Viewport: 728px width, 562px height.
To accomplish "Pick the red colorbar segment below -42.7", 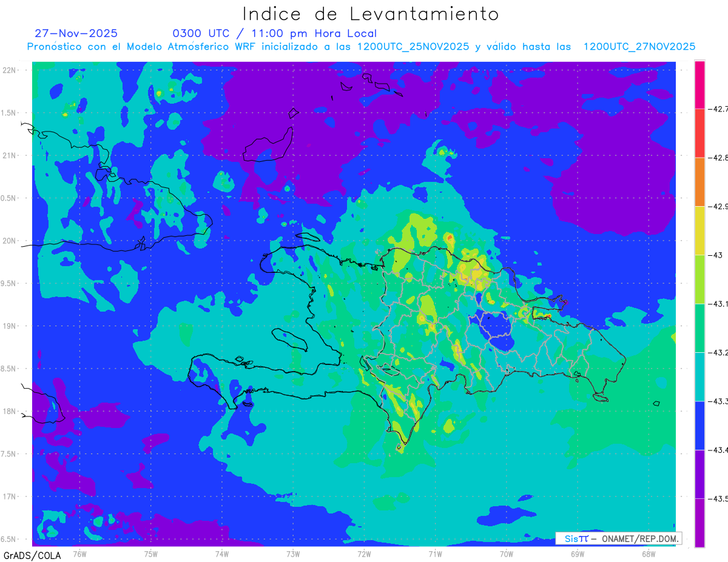I will pyautogui.click(x=699, y=133).
